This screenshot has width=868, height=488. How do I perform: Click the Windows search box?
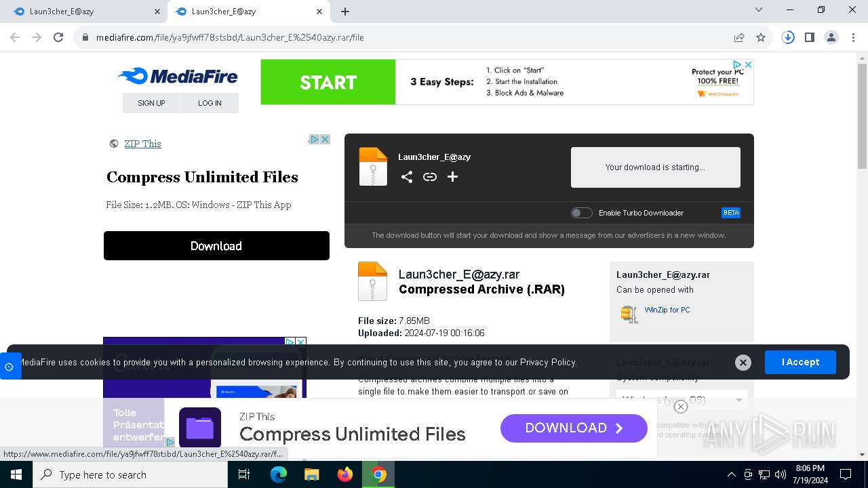tap(130, 474)
